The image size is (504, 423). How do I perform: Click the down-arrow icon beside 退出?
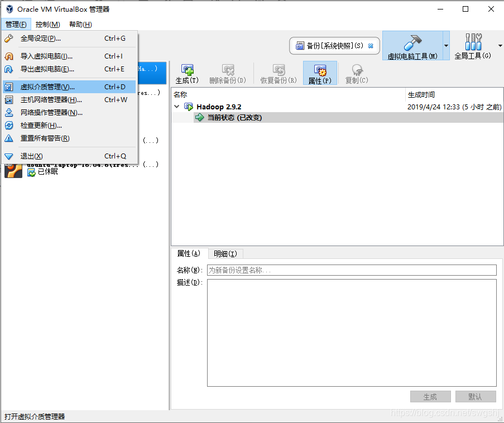(x=9, y=157)
